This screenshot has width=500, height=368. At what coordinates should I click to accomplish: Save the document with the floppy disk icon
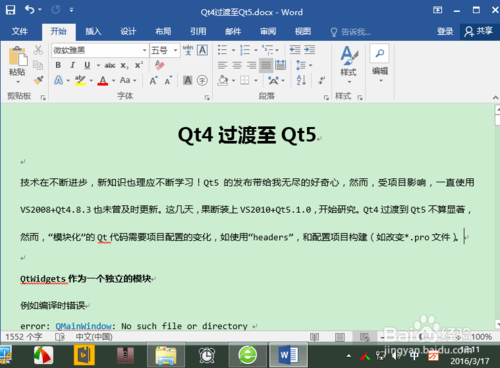coord(10,10)
